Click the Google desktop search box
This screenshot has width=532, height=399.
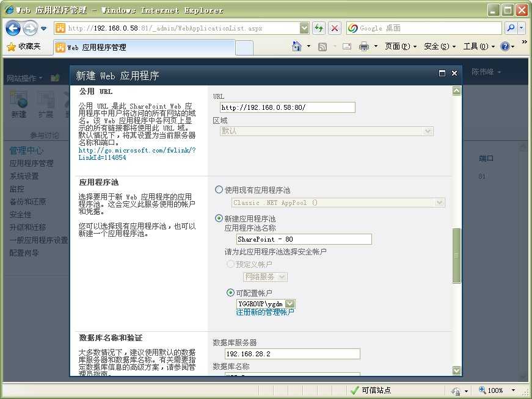pyautogui.click(x=424, y=28)
